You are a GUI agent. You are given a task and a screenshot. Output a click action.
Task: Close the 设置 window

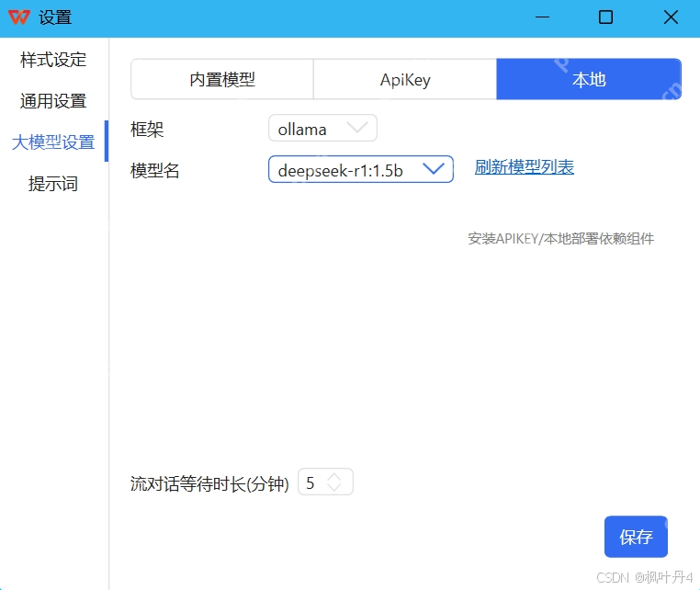[x=671, y=17]
